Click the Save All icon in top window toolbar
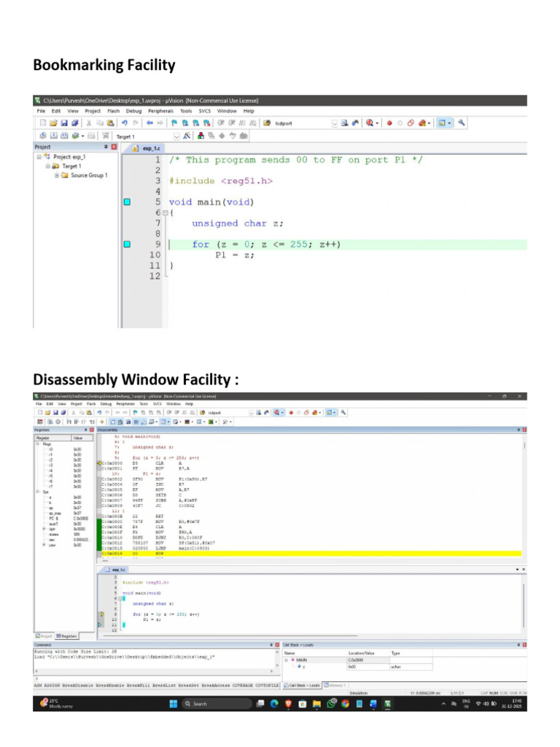Screen dimensions: 560x747 [x=75, y=123]
